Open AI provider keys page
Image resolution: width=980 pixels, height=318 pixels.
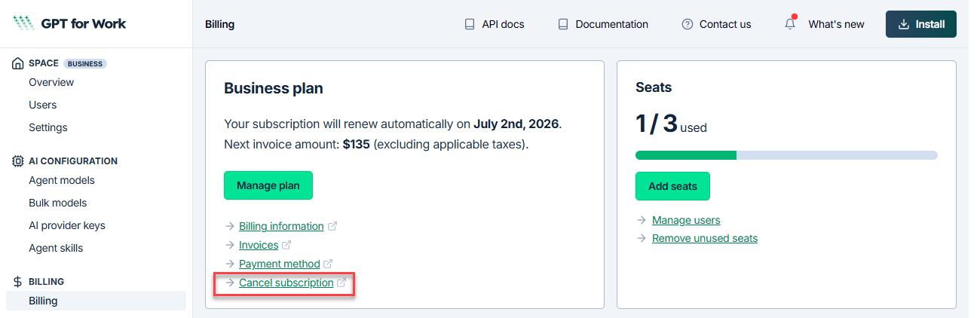click(67, 225)
